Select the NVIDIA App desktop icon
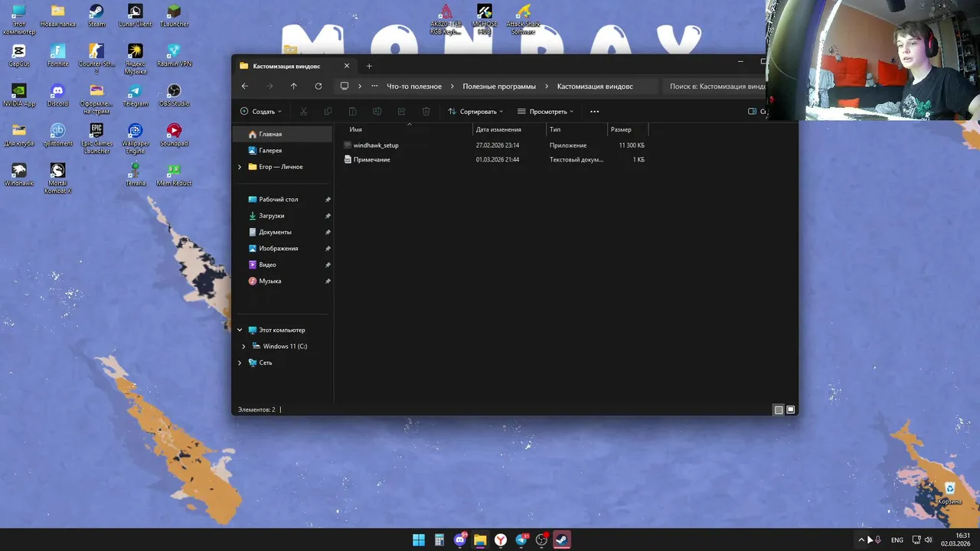980x551 pixels. coord(19,96)
